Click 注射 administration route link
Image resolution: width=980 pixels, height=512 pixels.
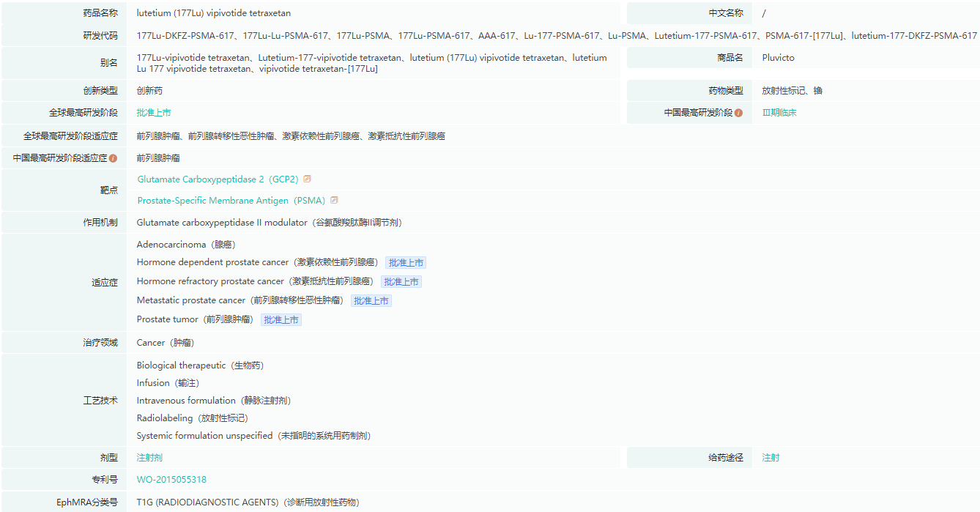(x=771, y=458)
